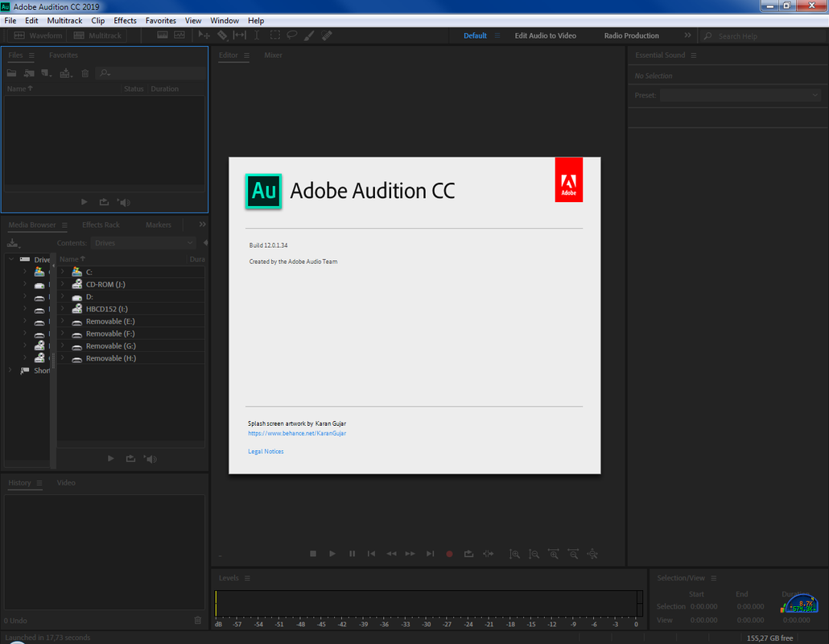Show hidden panel tabs beside Markers
Viewport: 829px width, 644px height.
tap(202, 224)
